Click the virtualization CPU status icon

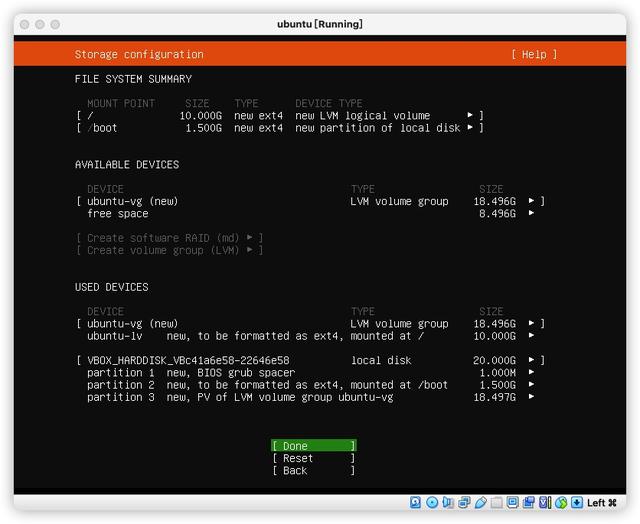point(545,502)
